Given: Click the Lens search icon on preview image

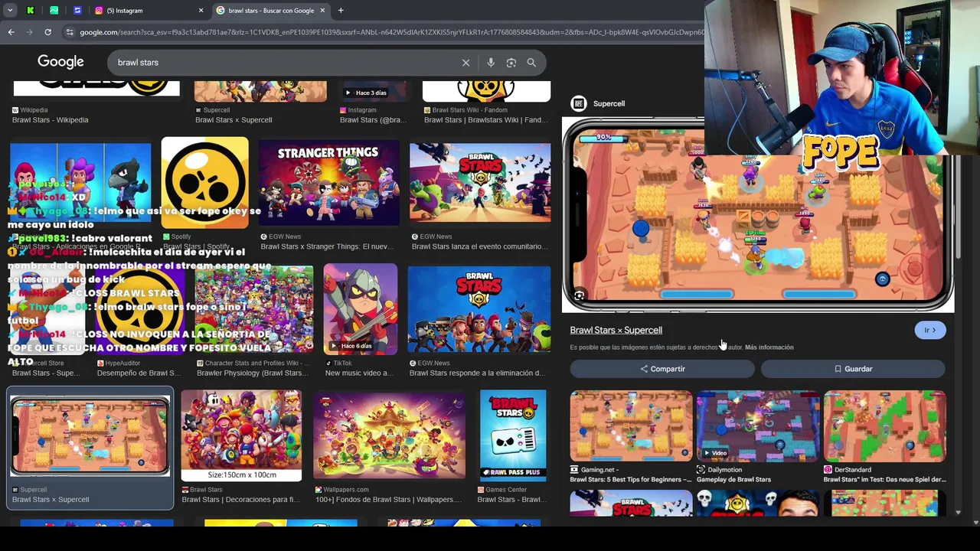Looking at the screenshot, I should [x=580, y=295].
